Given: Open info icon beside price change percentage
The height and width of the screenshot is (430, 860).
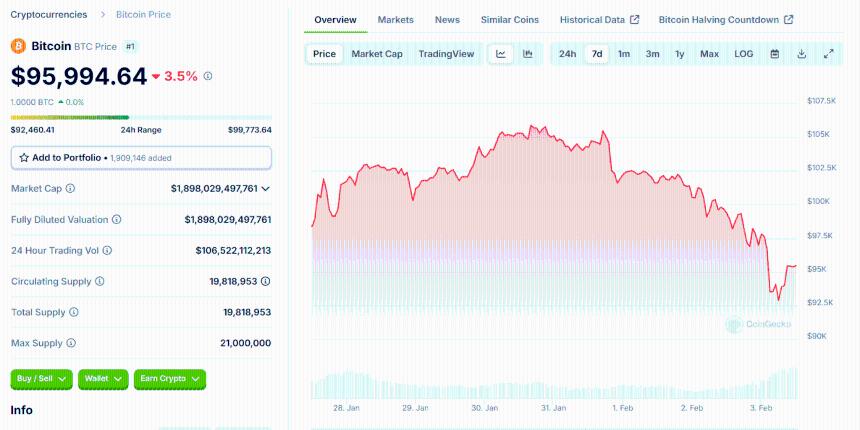Looking at the screenshot, I should [x=208, y=76].
